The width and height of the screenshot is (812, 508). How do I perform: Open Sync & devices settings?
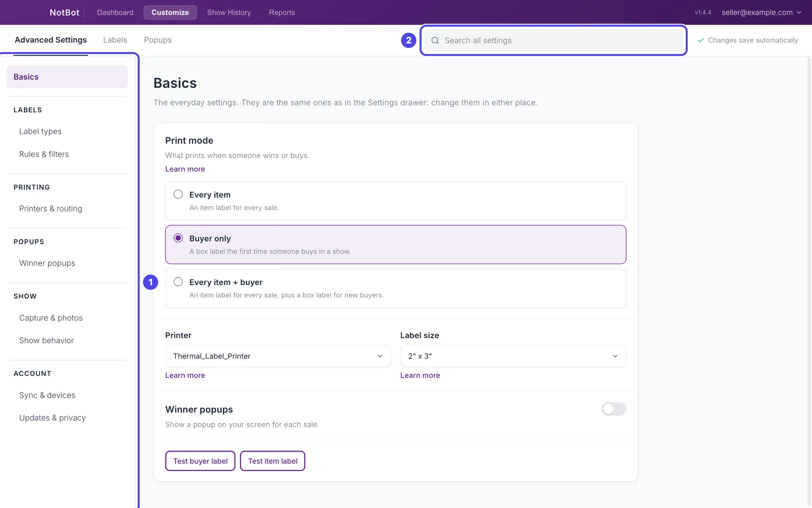47,395
